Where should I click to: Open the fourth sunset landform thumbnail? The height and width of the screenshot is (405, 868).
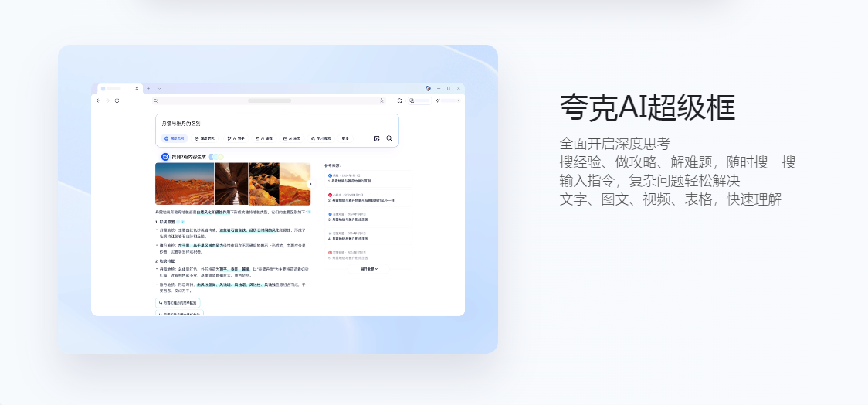click(295, 184)
